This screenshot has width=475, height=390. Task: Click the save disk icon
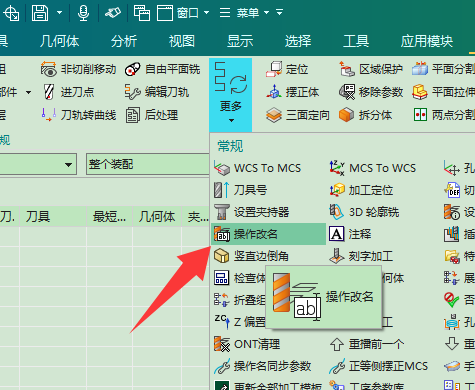tap(40, 13)
